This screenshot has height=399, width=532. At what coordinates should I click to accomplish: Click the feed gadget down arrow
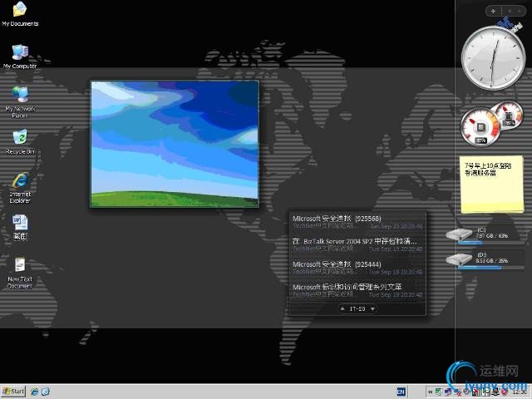tap(372, 308)
